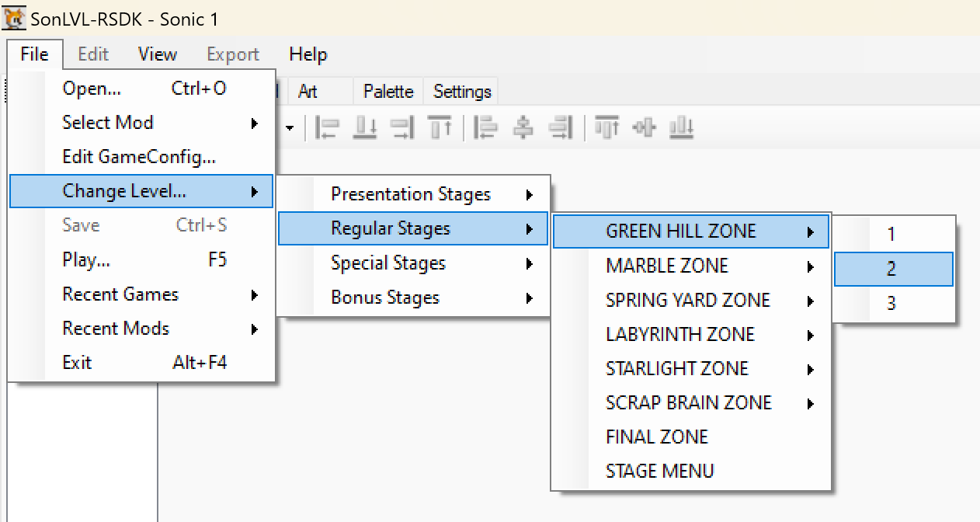Expand the MARBLE ZONE submenu
The width and height of the screenshot is (980, 522).
tap(667, 266)
